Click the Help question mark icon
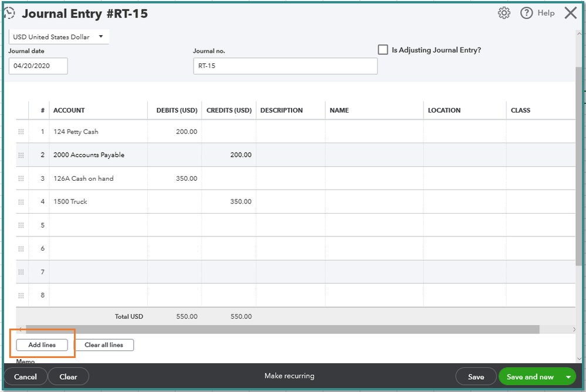This screenshot has width=586, height=392. coord(526,13)
